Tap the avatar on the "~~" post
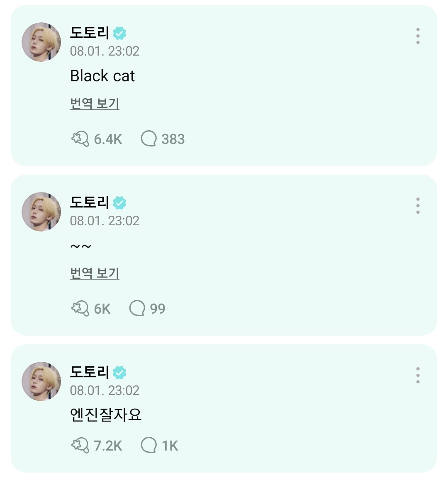 point(41,212)
